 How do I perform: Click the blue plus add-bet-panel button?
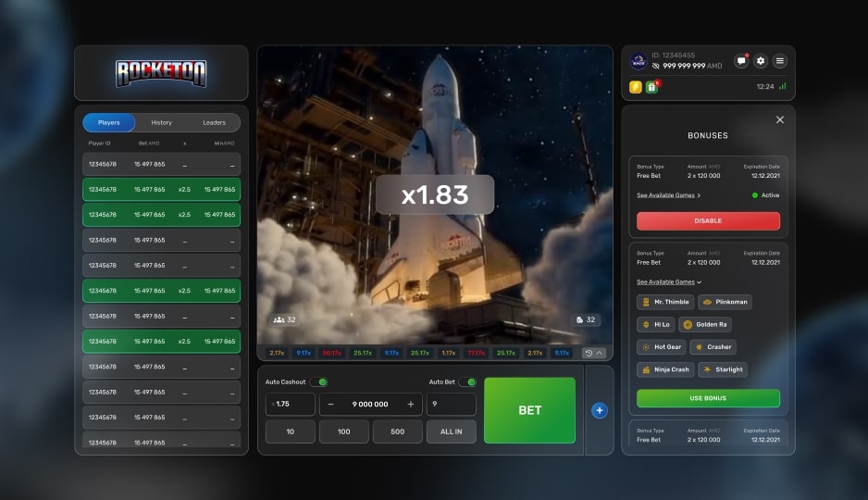[x=599, y=410]
